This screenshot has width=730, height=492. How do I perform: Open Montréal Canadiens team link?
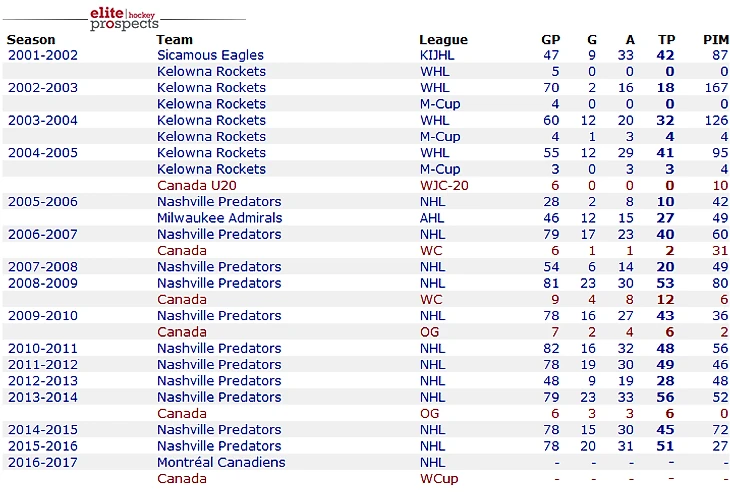coord(221,462)
